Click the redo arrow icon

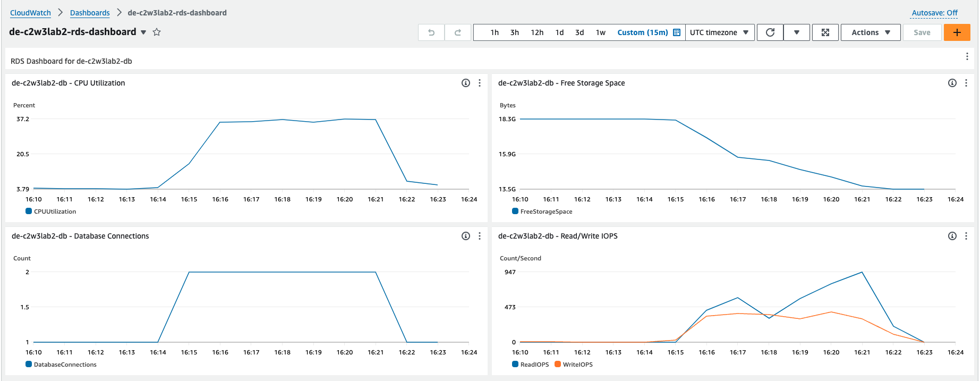click(x=457, y=32)
